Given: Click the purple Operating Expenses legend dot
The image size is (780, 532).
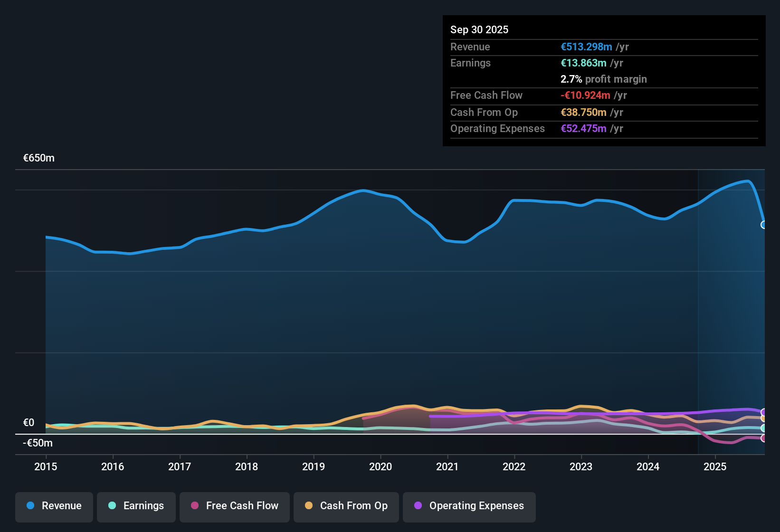Looking at the screenshot, I should click(418, 506).
